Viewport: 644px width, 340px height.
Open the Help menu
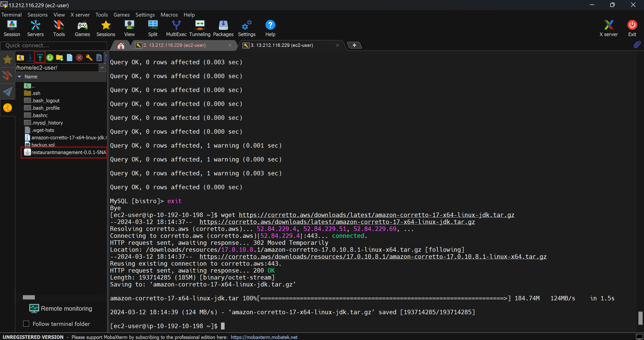pos(189,15)
